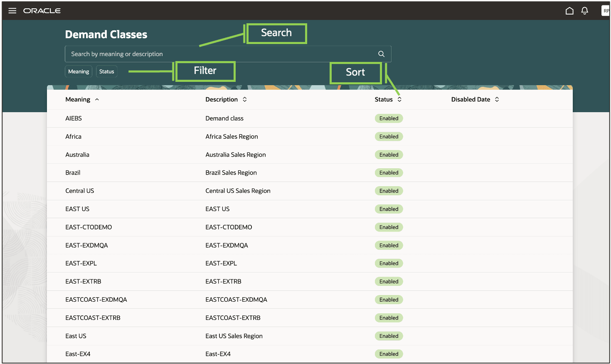Screen dimensions: 611x364
Task: Go to the Home icon
Action: point(569,10)
